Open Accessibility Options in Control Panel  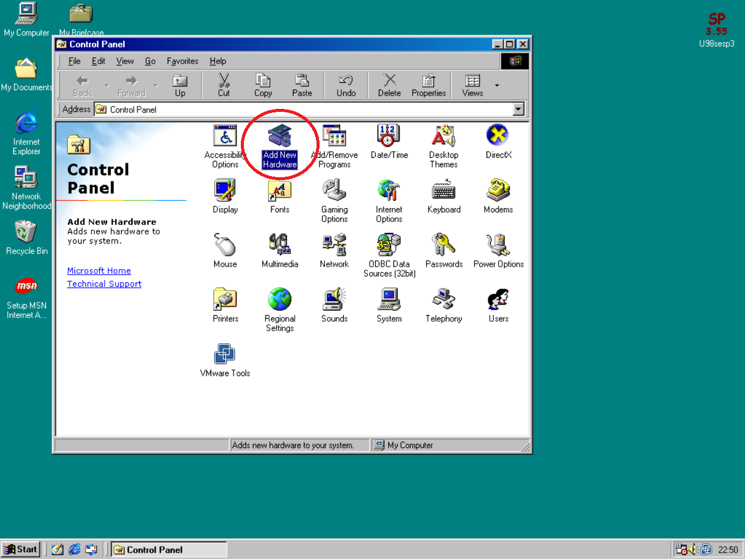(x=225, y=137)
